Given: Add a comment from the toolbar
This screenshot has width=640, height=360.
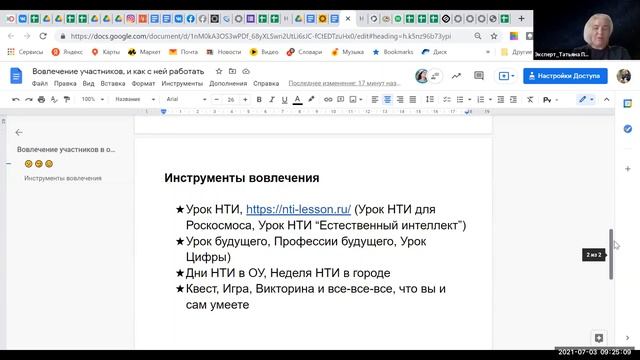Looking at the screenshot, I should (x=340, y=100).
